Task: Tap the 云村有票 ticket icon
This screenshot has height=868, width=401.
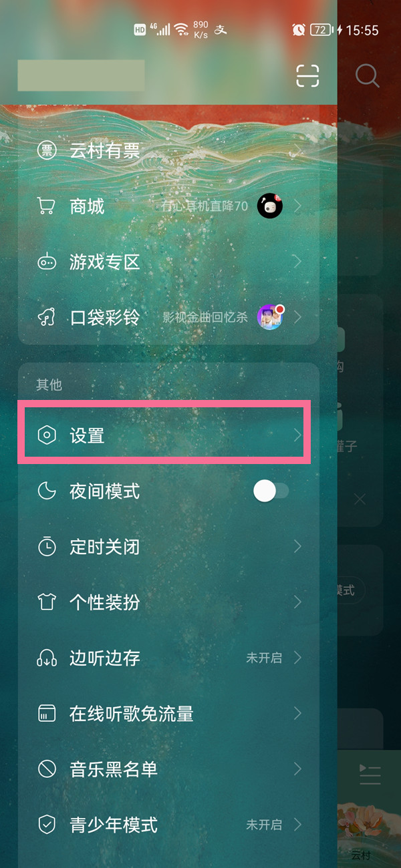Action: [47, 151]
